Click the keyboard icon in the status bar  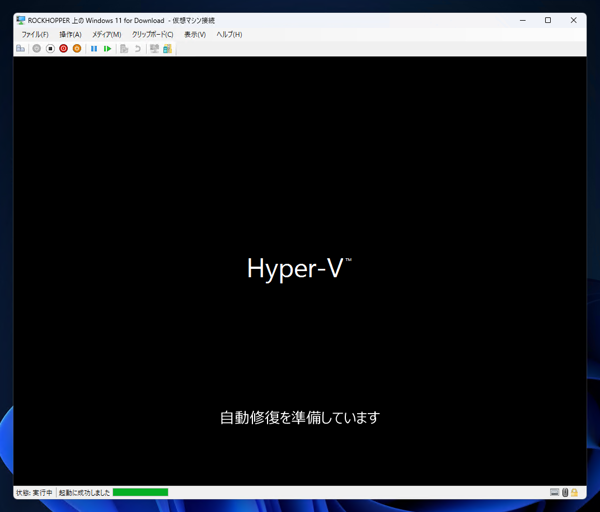click(554, 492)
